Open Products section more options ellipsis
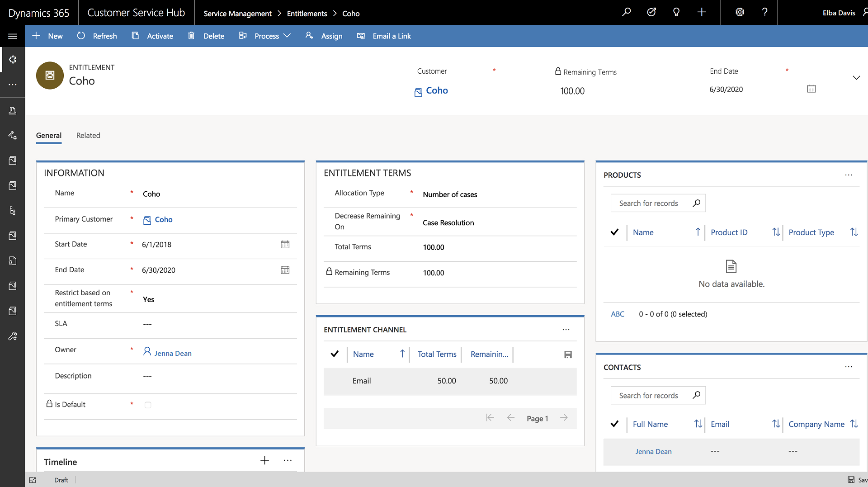Screen dimensions: 868x487 coord(849,175)
